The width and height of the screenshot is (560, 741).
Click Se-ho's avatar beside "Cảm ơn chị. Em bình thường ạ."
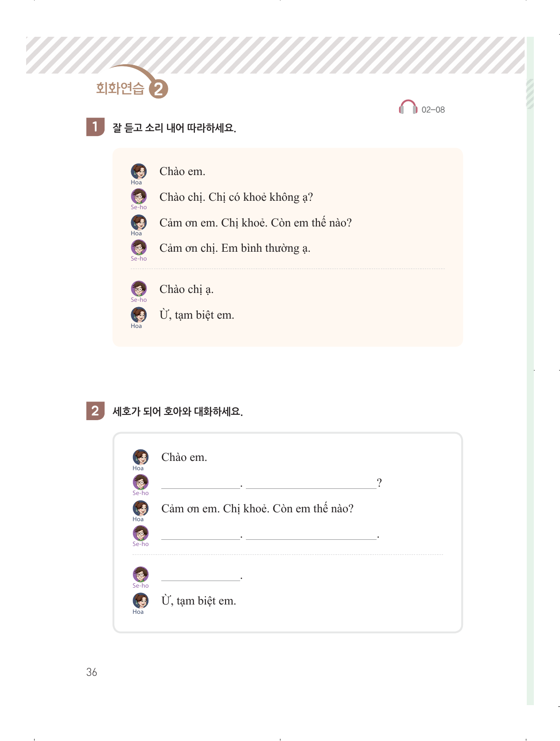(139, 248)
